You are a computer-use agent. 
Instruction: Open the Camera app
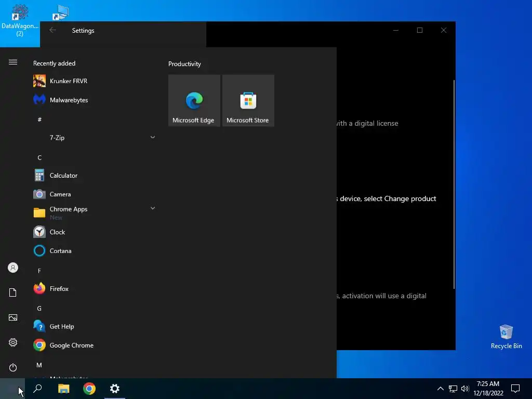tap(95, 194)
